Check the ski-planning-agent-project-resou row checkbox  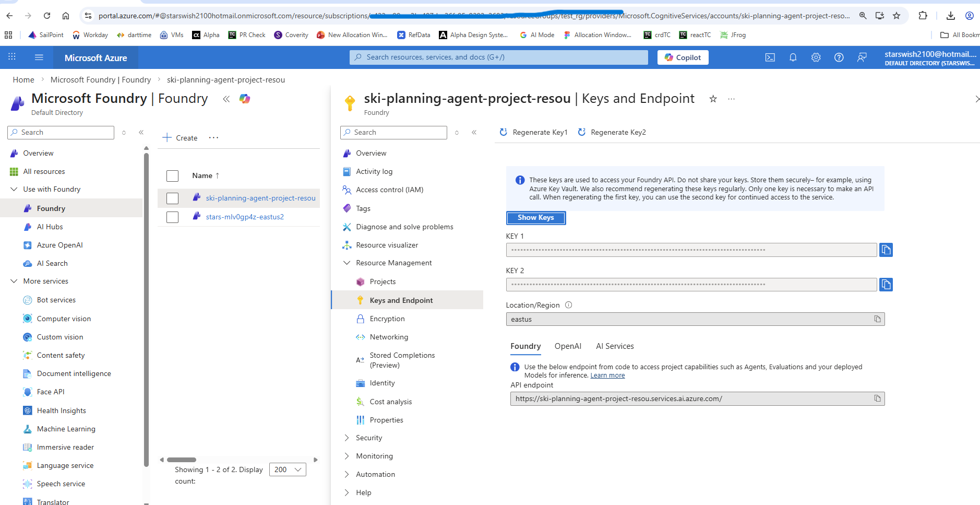click(x=172, y=198)
